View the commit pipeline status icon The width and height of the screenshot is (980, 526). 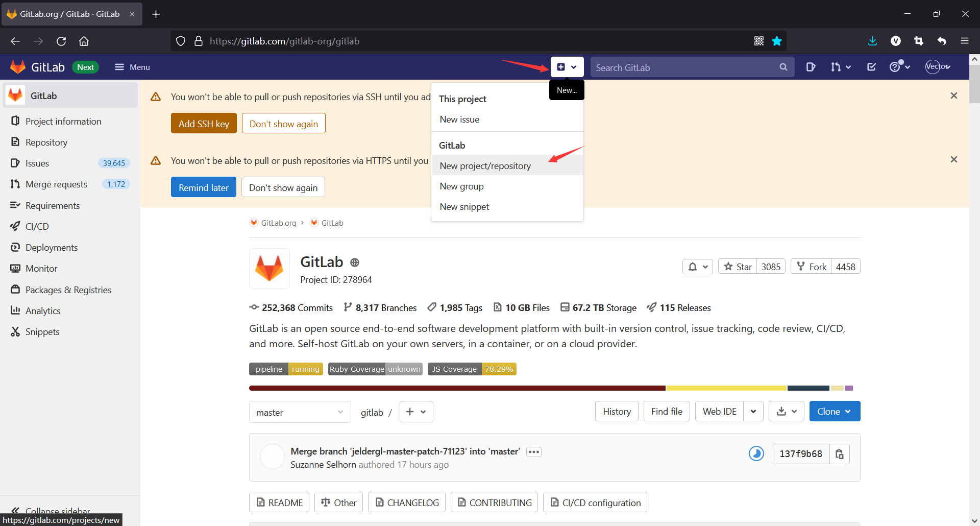(x=756, y=453)
